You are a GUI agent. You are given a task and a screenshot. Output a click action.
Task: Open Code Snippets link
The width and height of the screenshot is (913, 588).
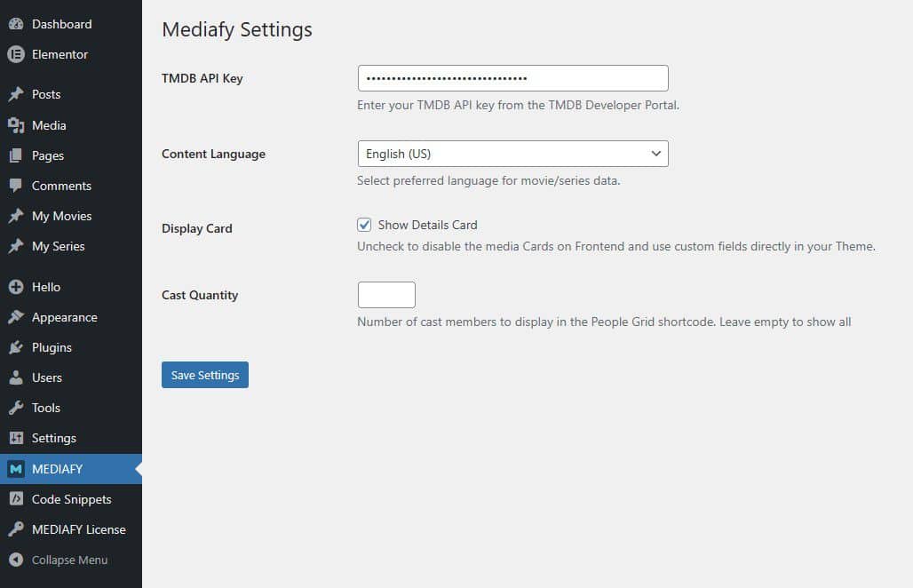pos(71,499)
